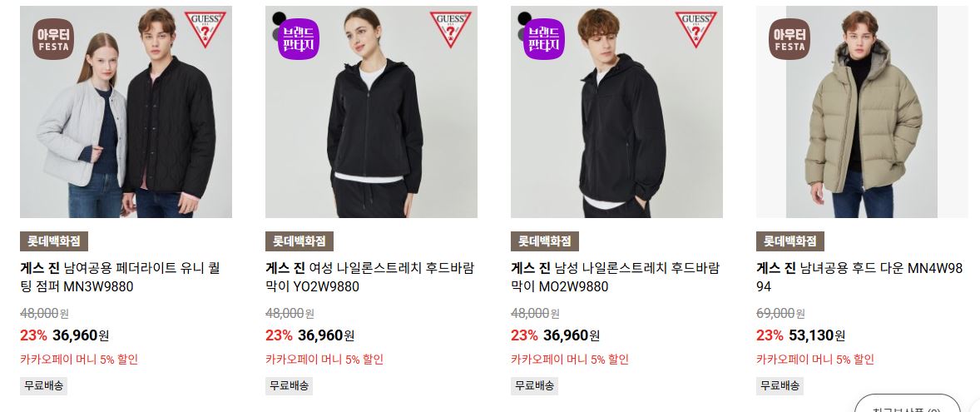Open the beige hooded down jacket image
This screenshot has width=980, height=412.
(x=862, y=112)
